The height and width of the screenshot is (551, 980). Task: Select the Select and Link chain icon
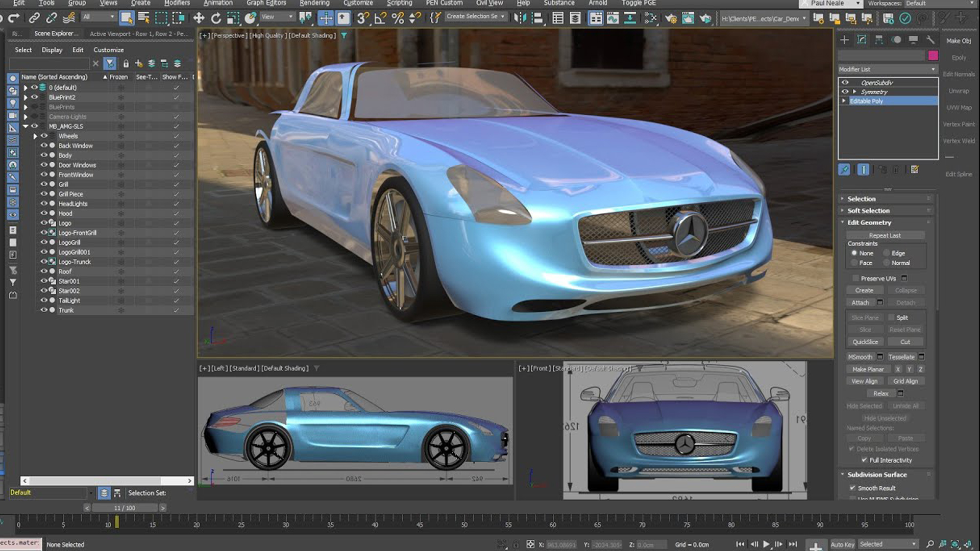pyautogui.click(x=34, y=18)
